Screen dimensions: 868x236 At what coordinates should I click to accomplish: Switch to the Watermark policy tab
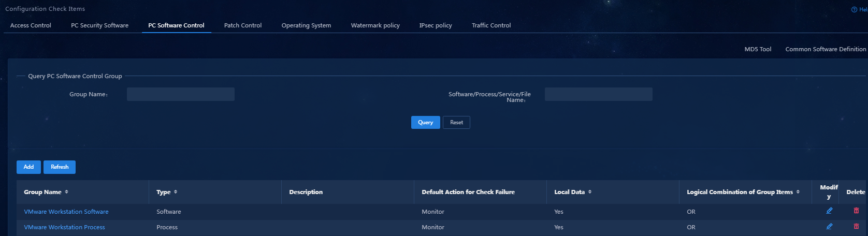pos(375,25)
